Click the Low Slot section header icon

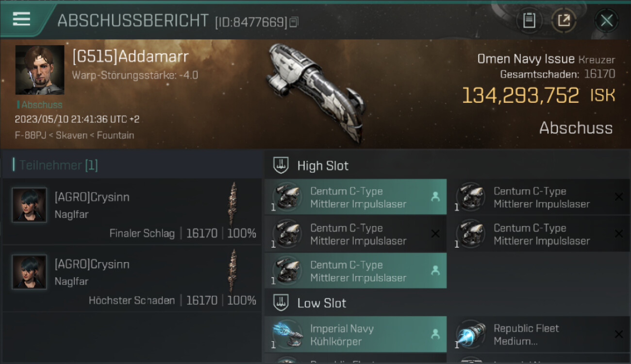pyautogui.click(x=281, y=303)
